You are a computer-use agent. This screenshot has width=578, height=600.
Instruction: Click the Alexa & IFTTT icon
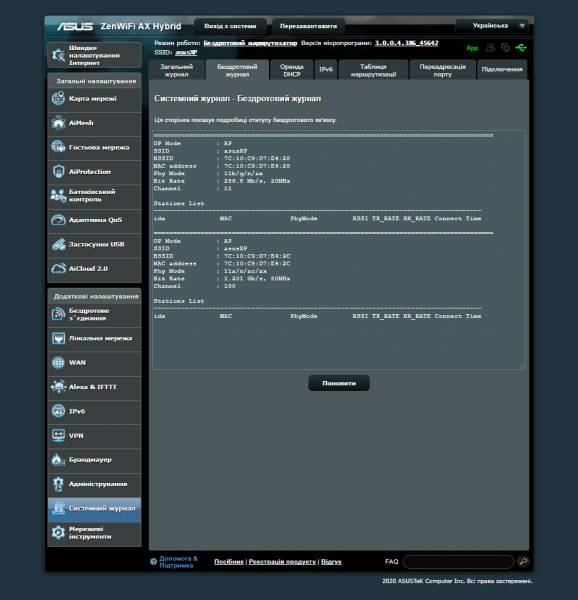point(58,387)
